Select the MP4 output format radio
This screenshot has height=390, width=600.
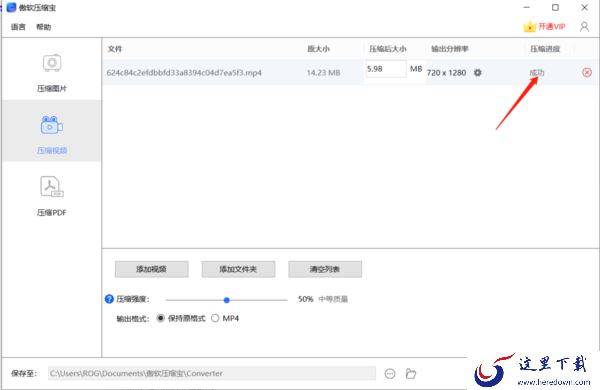click(215, 318)
